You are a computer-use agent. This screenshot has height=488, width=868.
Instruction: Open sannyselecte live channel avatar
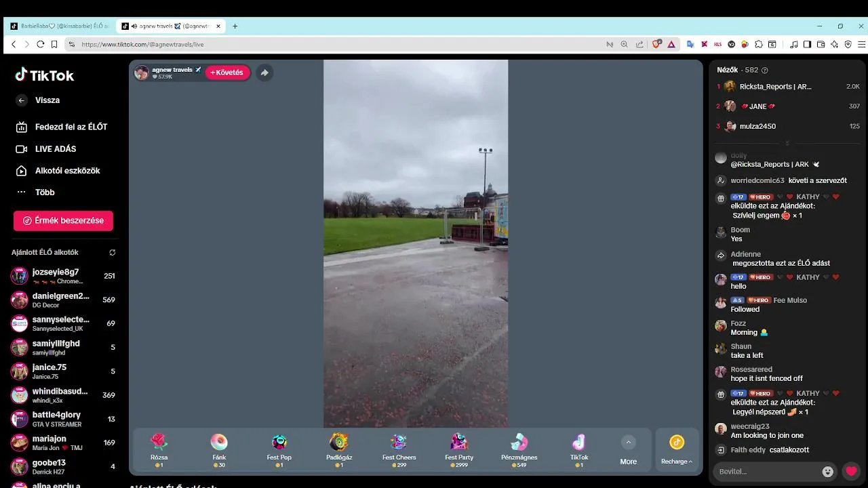(20, 323)
